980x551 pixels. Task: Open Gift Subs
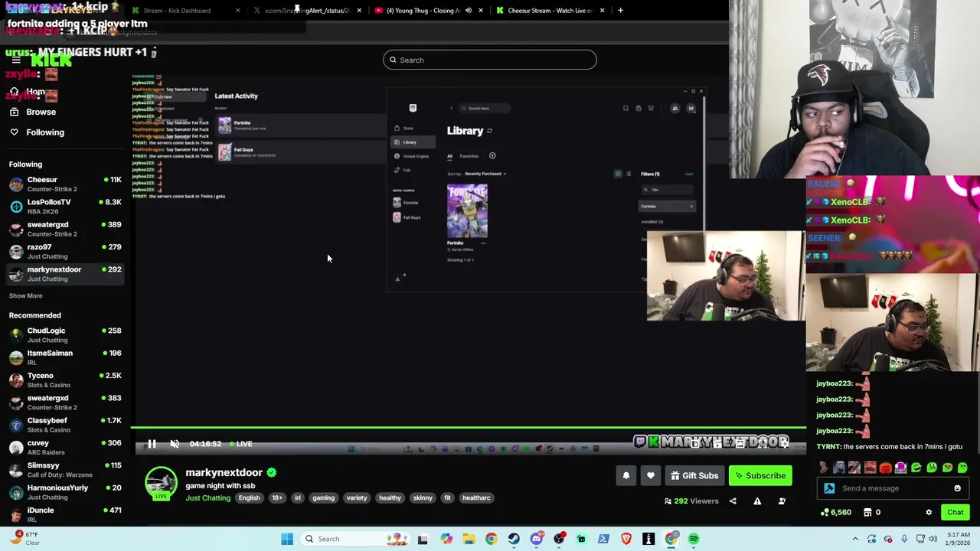(694, 476)
